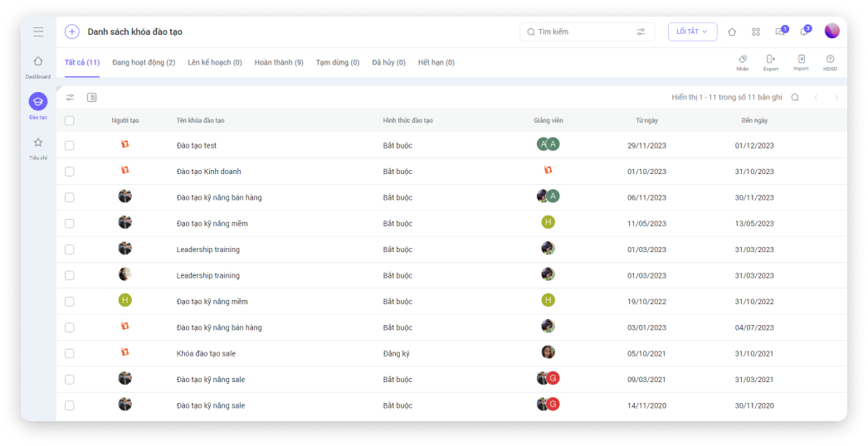The width and height of the screenshot is (868, 446).
Task: Switch to the Đang hoạt động tab
Action: click(x=144, y=62)
